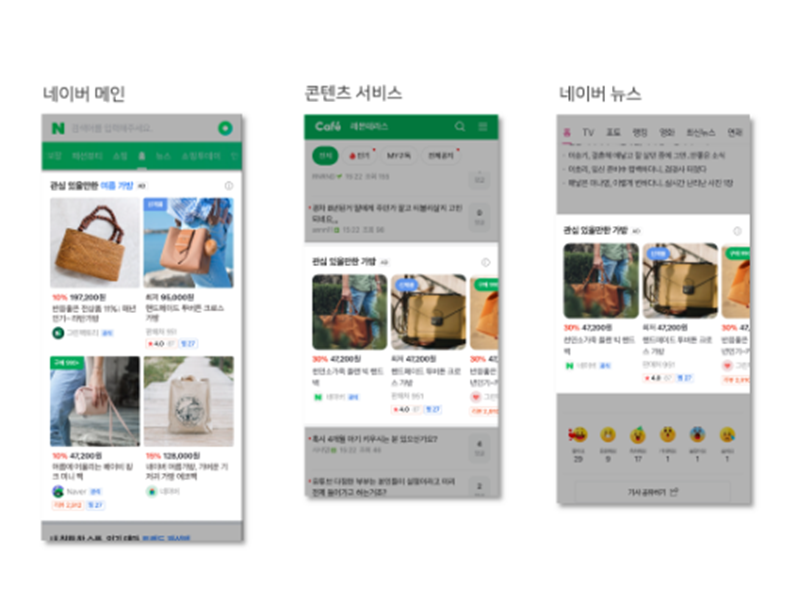Open the beige satchel image in Café ad
Viewport: 803px width, 614px height.
429,312
